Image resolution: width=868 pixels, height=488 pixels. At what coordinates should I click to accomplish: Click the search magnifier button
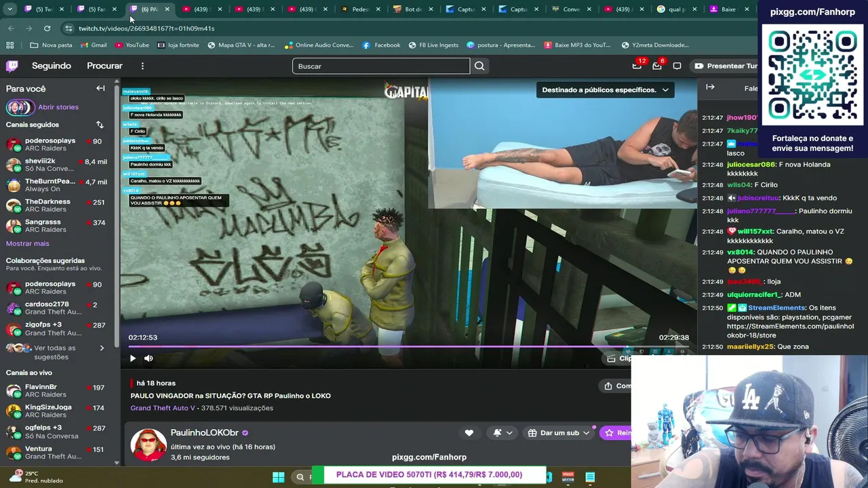point(479,66)
